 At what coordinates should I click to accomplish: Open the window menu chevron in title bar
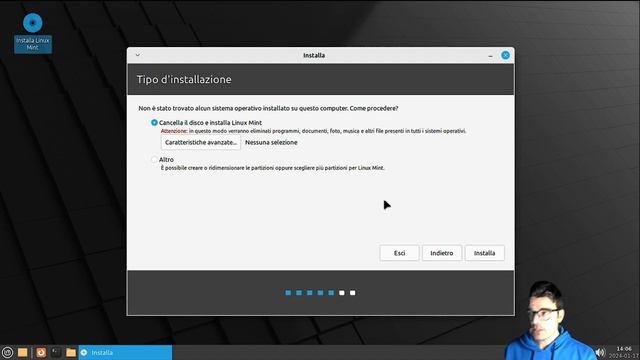coord(138,55)
